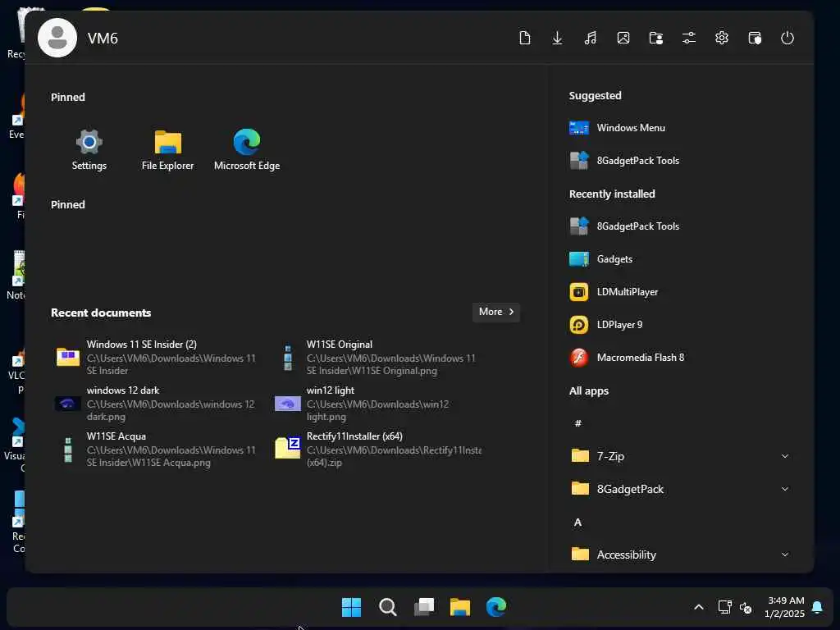Open recent document W11SE Original
Image resolution: width=840 pixels, height=630 pixels.
point(377,358)
